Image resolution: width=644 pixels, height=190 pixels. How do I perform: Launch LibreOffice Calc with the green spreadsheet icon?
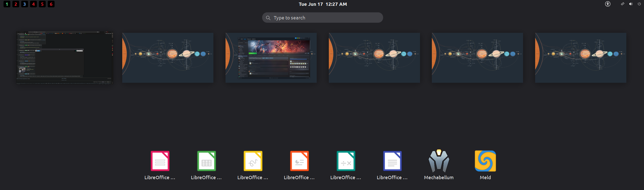[x=206, y=161]
